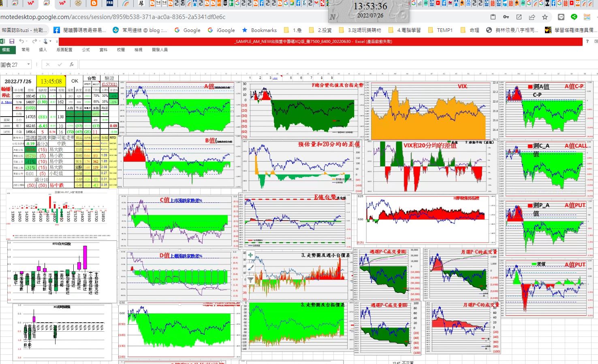598x364 pixels.
Task: Select the A值 chart
Action: [180, 109]
